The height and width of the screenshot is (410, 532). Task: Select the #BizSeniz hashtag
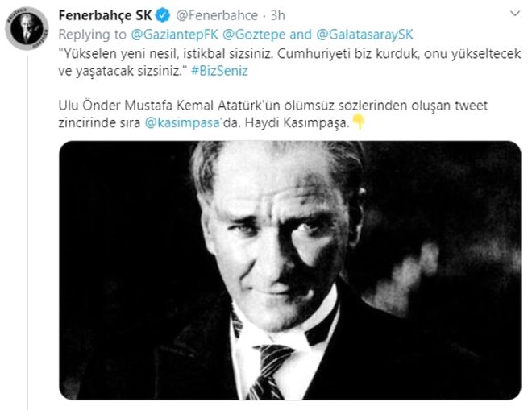tap(219, 71)
